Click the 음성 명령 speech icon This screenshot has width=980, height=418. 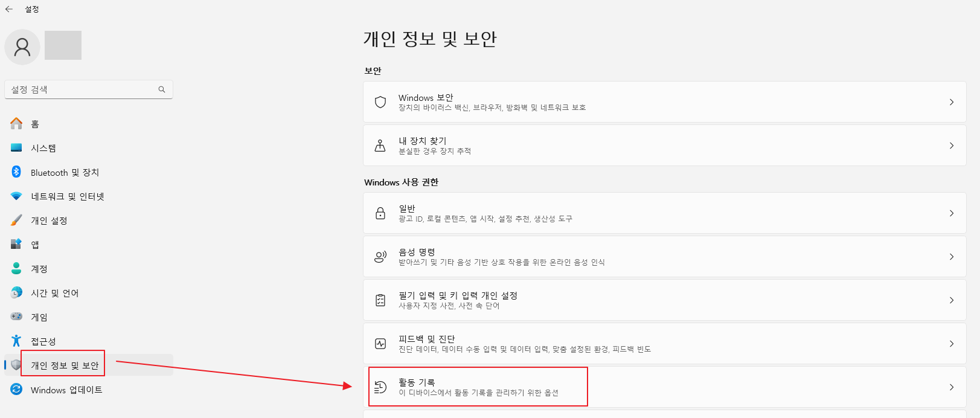(380, 257)
